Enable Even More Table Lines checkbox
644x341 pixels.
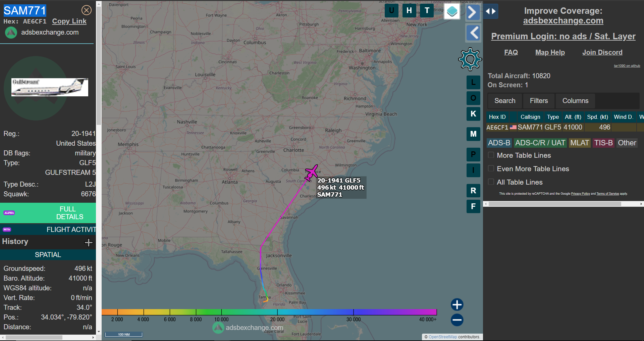(x=491, y=168)
